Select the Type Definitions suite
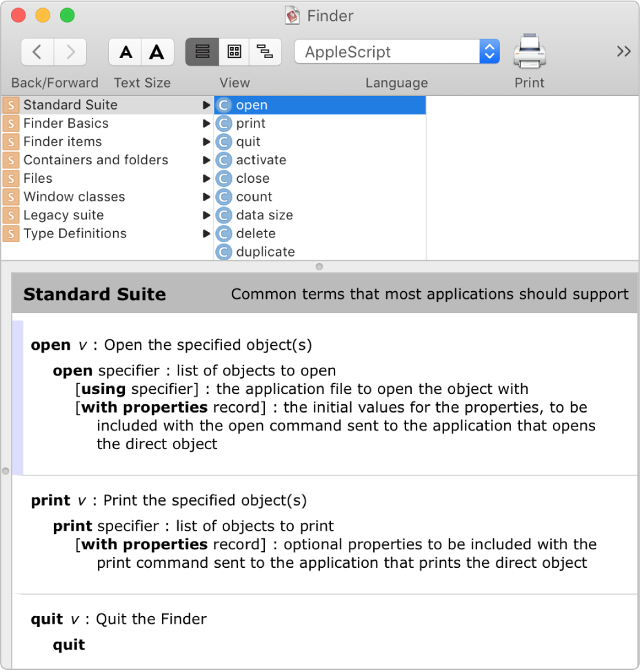This screenshot has width=642, height=672. pos(107,234)
